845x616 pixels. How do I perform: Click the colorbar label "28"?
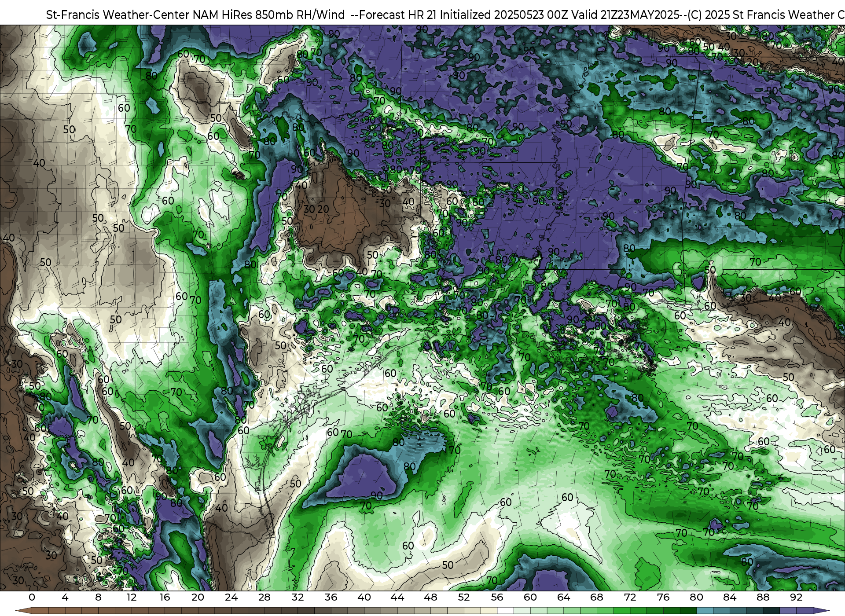click(x=265, y=597)
